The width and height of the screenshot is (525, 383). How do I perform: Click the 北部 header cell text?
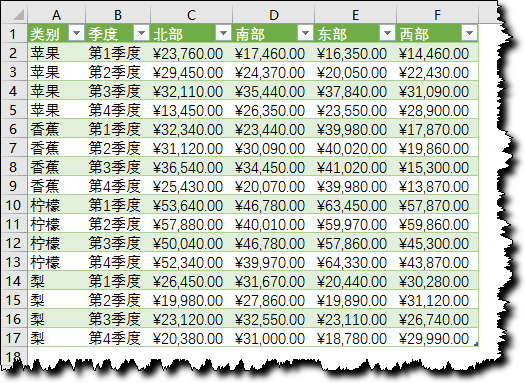168,34
